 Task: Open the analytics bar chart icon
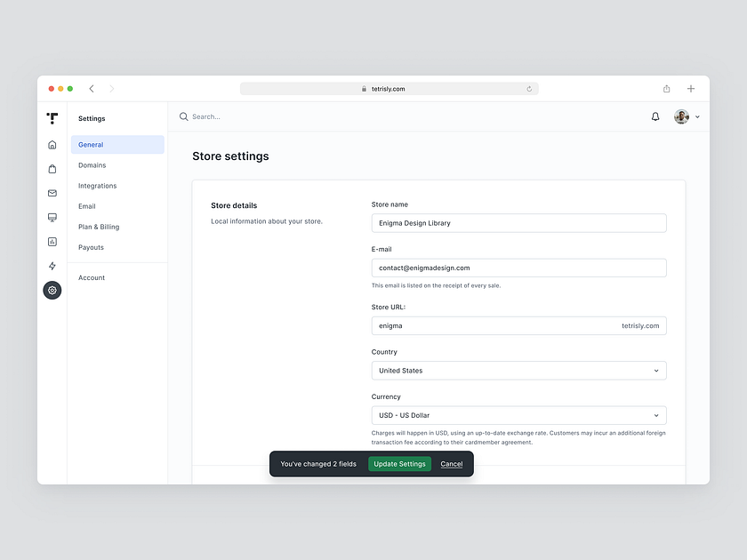[52, 241]
